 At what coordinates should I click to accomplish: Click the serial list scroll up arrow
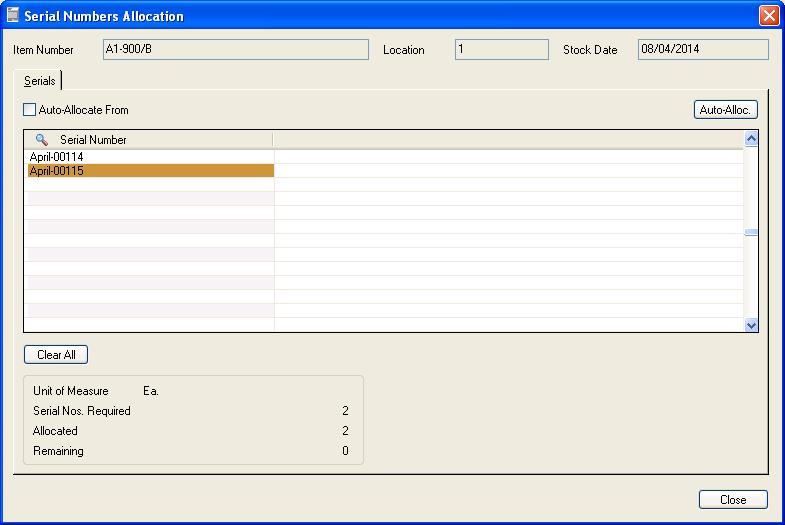click(x=751, y=139)
